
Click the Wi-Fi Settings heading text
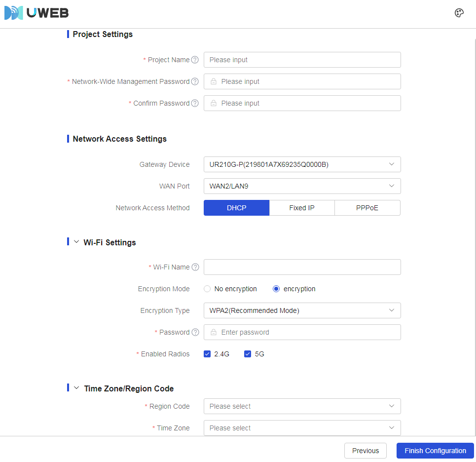[110, 242]
